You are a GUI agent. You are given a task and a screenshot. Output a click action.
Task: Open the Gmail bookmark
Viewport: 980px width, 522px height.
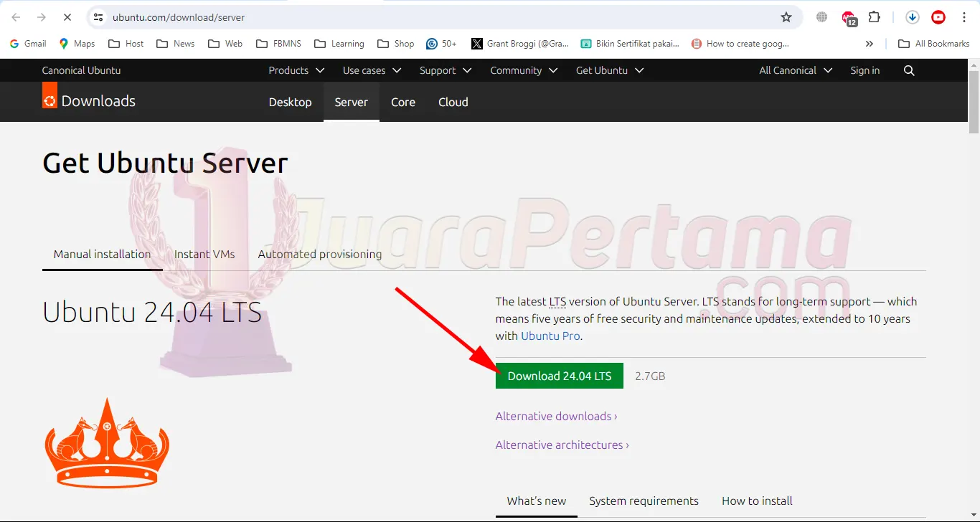(28, 44)
